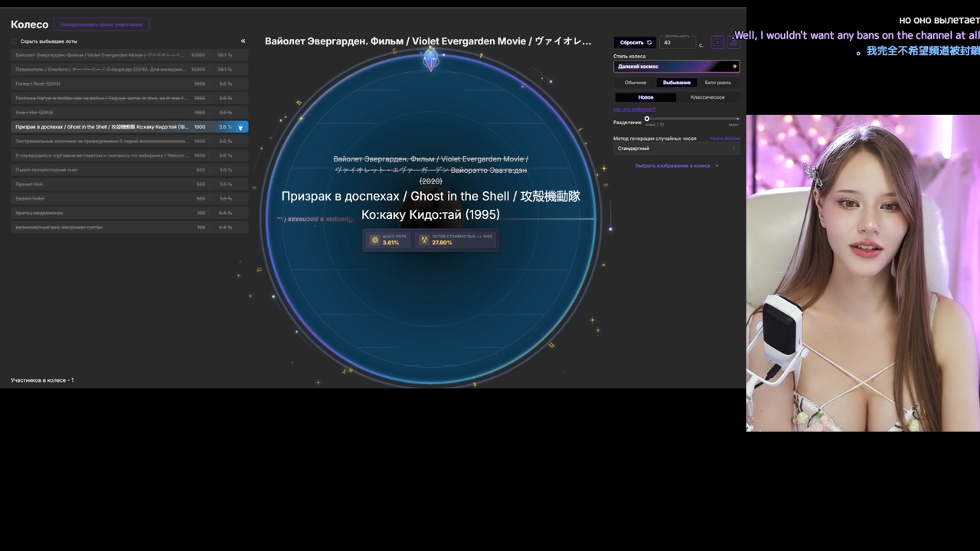Select the Выбывание mode tab
This screenshot has height=551, width=980.
coord(677,83)
